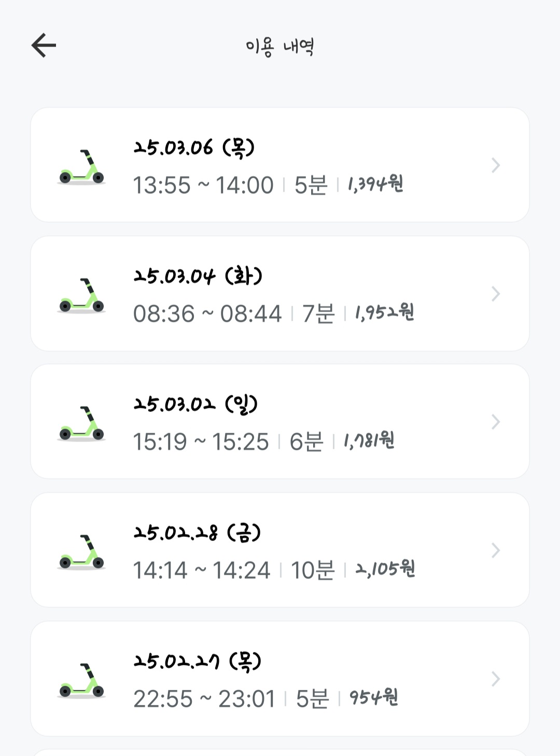Click the 1,952원 fare amount
This screenshot has width=560, height=756.
click(384, 312)
